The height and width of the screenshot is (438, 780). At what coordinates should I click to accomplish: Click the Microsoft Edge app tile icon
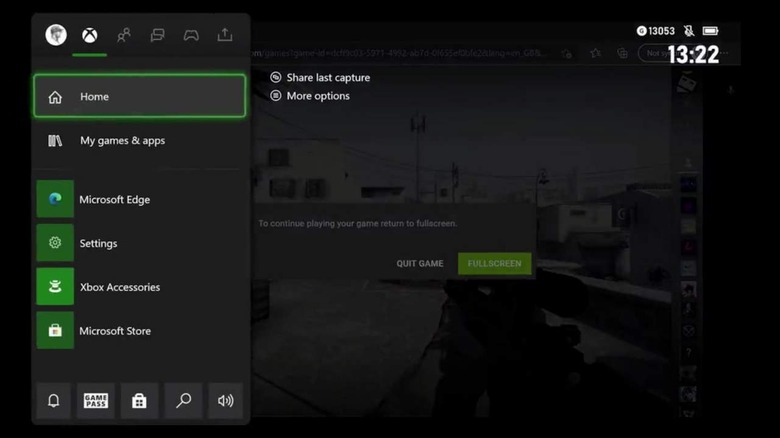(x=55, y=199)
